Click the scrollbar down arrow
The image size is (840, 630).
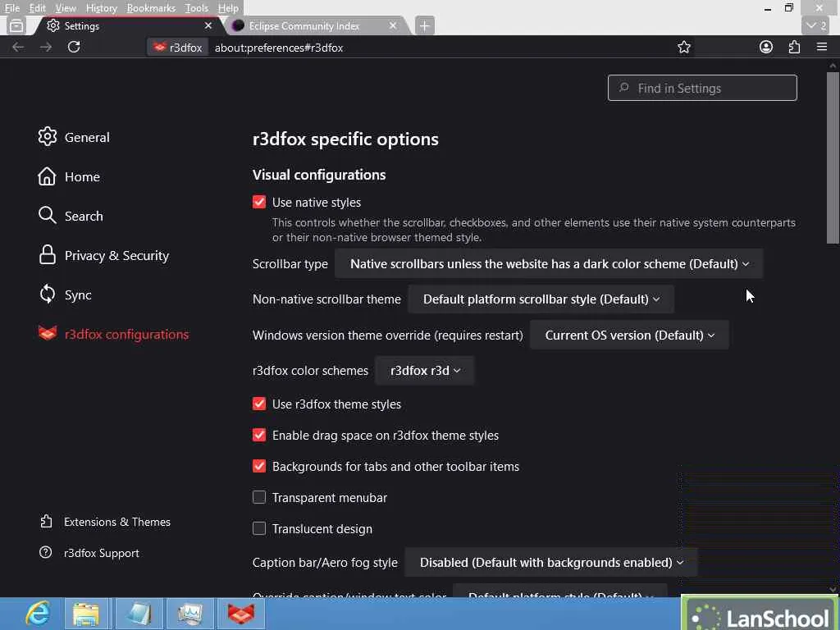coord(832,589)
